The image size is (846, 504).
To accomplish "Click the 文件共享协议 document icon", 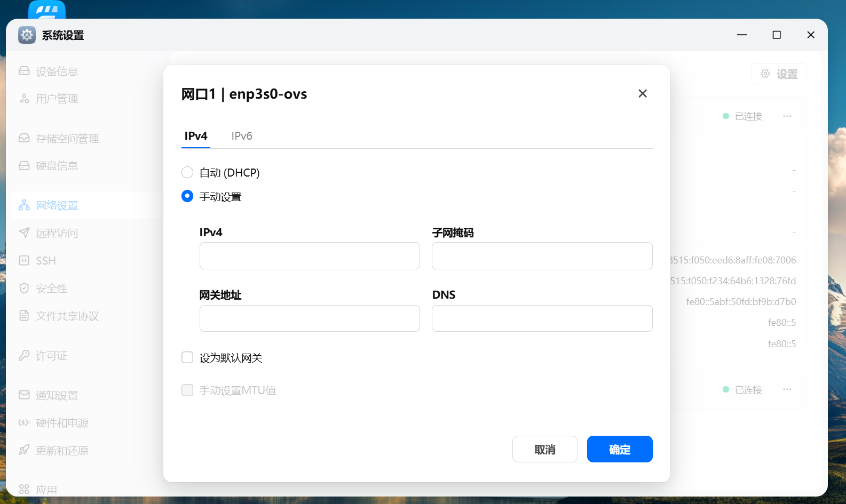I will point(24,315).
